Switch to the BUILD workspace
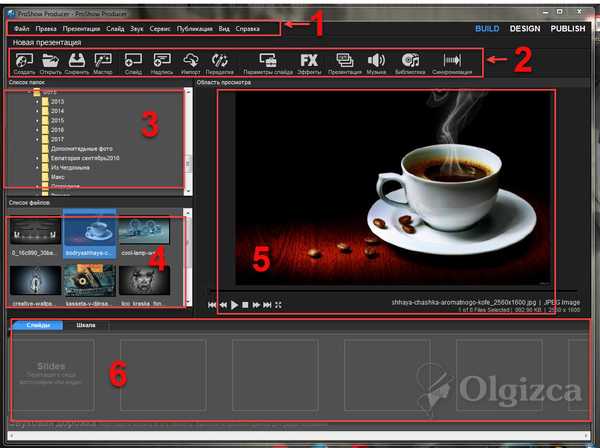The width and height of the screenshot is (600, 448). point(487,29)
